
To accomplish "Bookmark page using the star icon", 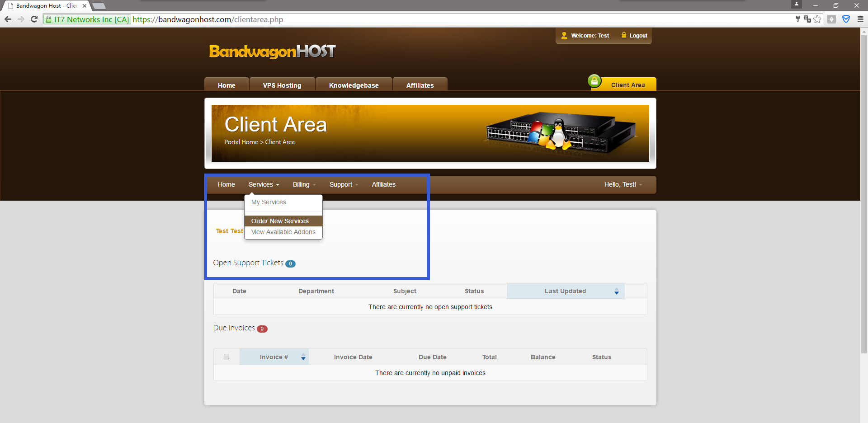I will (817, 19).
